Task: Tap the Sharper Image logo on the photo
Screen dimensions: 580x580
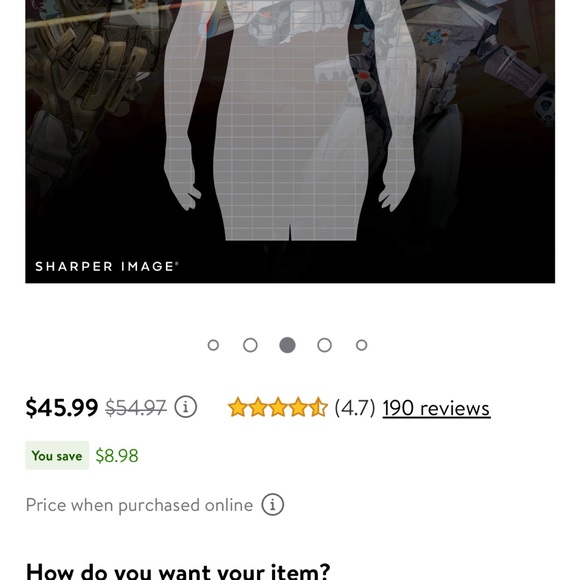Action: pyautogui.click(x=107, y=266)
